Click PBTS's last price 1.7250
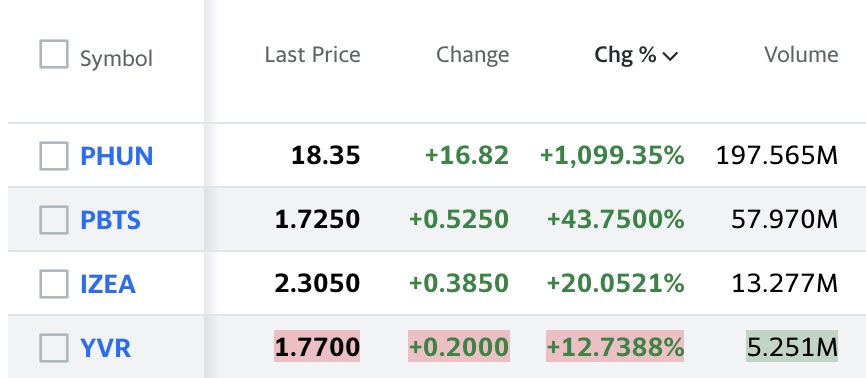Image resolution: width=866 pixels, height=378 pixels. (x=318, y=220)
